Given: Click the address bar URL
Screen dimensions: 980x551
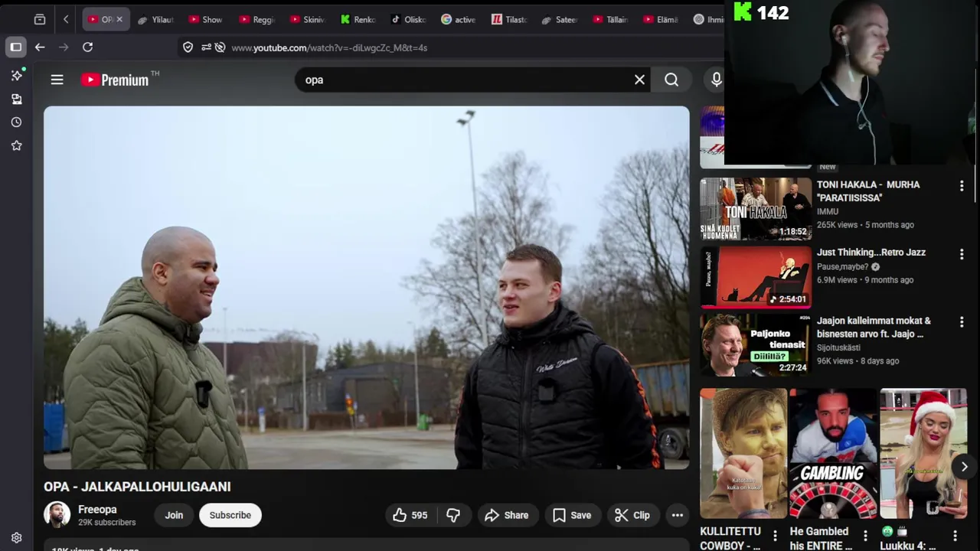Looking at the screenshot, I should tap(329, 47).
